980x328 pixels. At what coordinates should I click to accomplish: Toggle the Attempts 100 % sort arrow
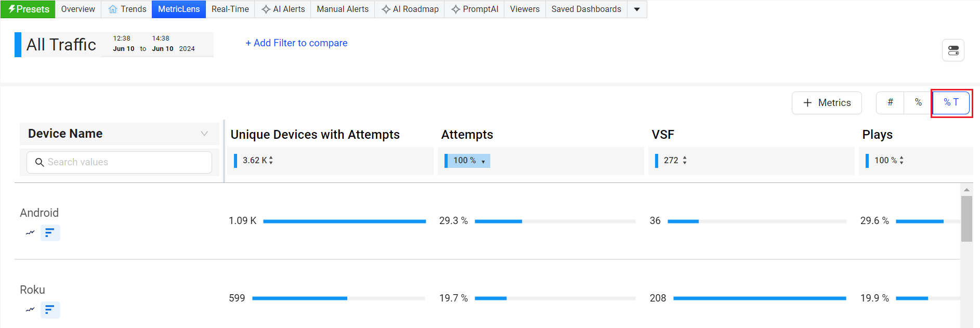483,161
